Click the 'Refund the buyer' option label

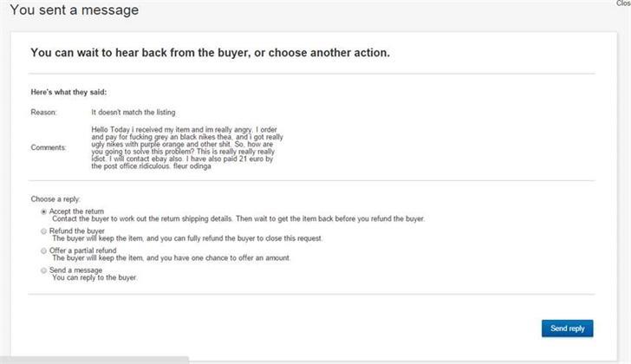[77, 231]
